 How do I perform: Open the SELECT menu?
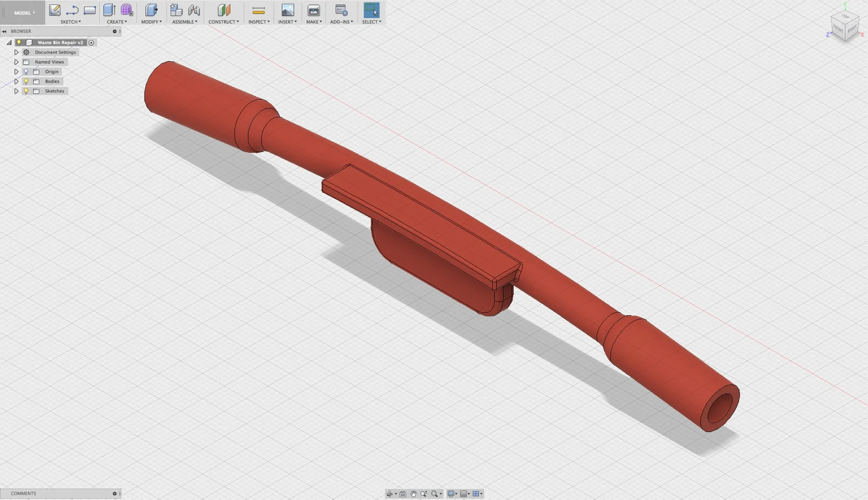[371, 22]
